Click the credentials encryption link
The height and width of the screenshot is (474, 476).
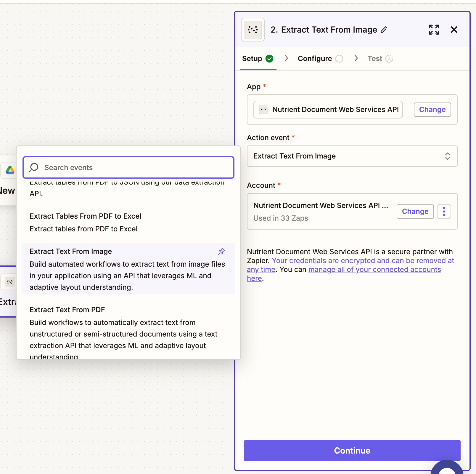(363, 261)
